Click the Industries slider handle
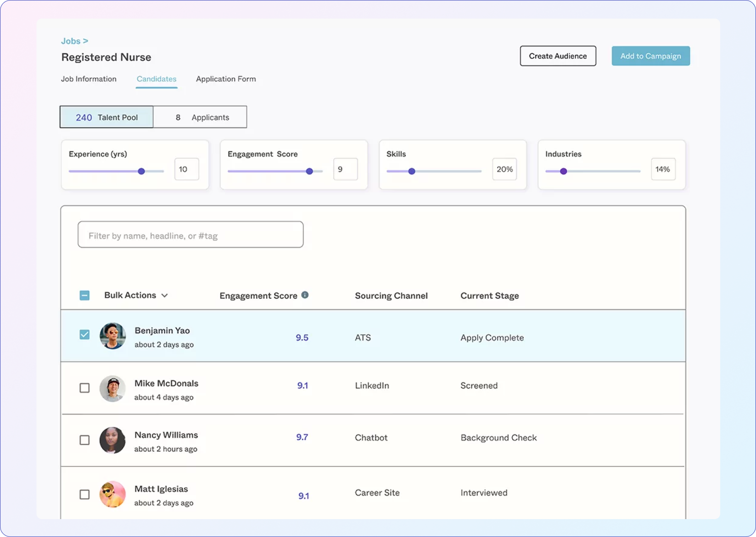 tap(563, 171)
